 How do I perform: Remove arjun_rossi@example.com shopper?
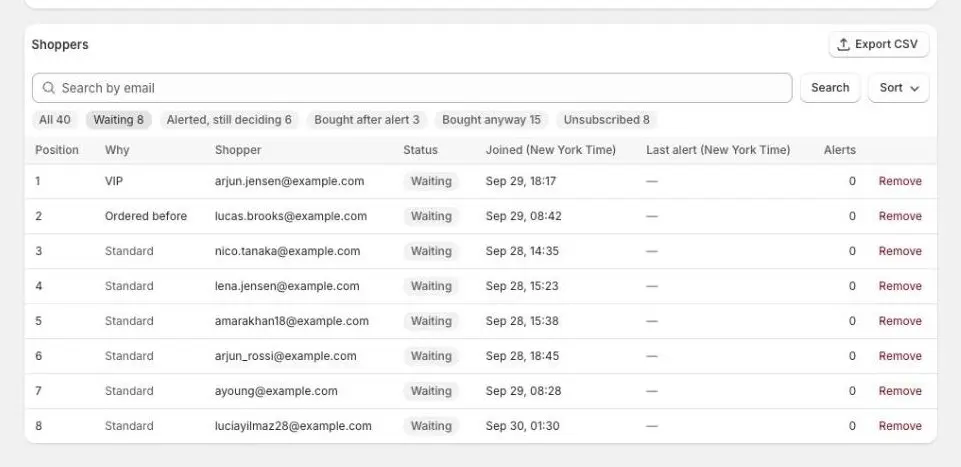point(900,355)
